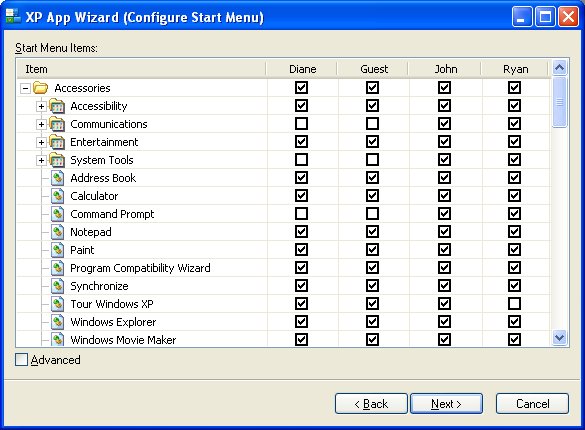The width and height of the screenshot is (585, 430).
Task: Enable Command Prompt for Guest
Action: pos(372,214)
